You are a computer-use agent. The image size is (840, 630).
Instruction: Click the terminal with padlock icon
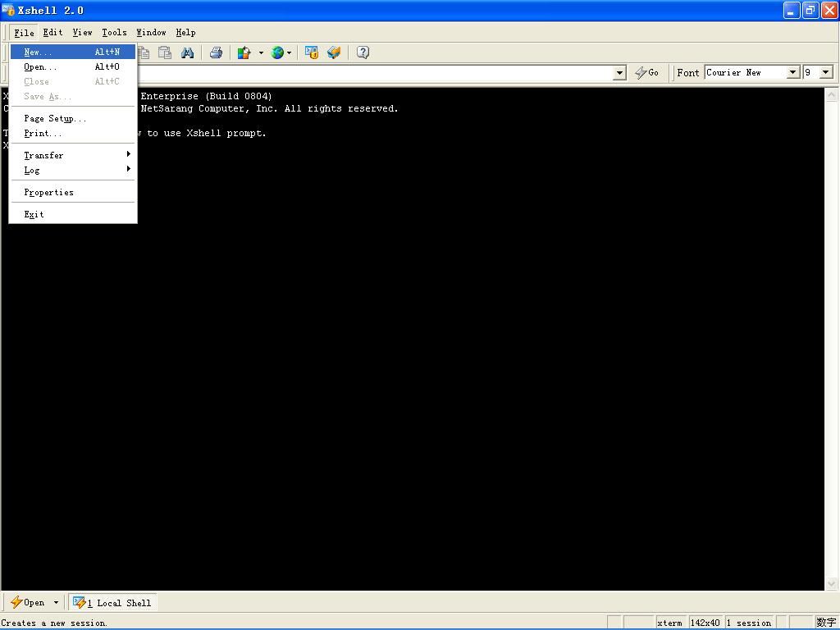click(x=311, y=52)
